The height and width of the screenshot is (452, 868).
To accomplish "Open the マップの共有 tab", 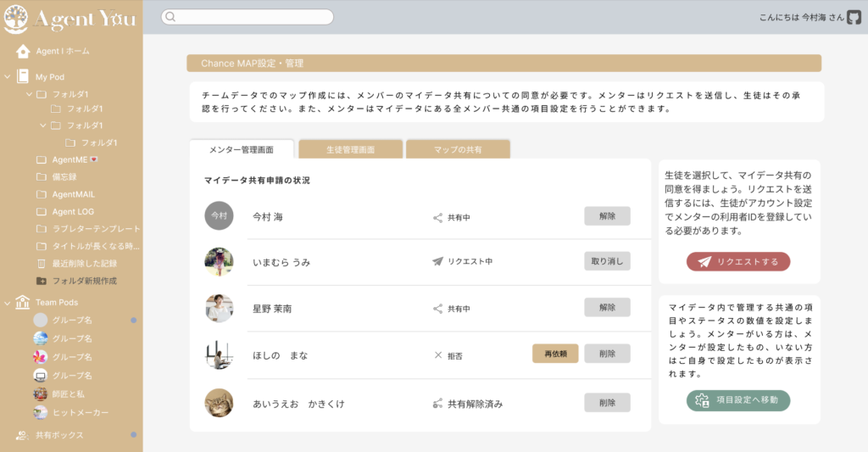I will point(458,149).
